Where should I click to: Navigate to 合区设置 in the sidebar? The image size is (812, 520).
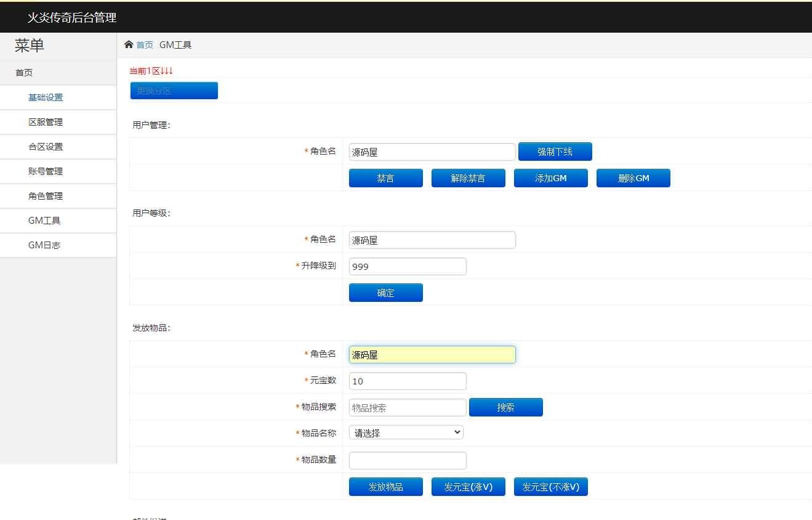(44, 147)
